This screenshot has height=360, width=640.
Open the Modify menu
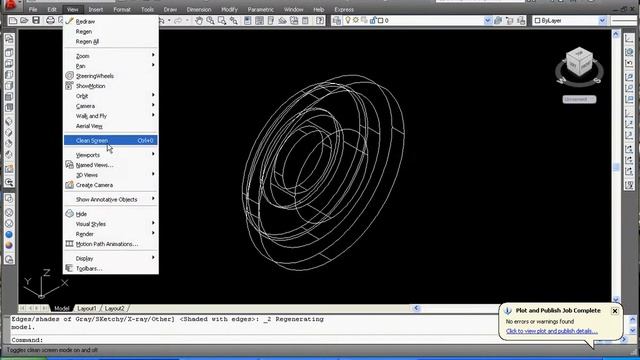click(229, 9)
